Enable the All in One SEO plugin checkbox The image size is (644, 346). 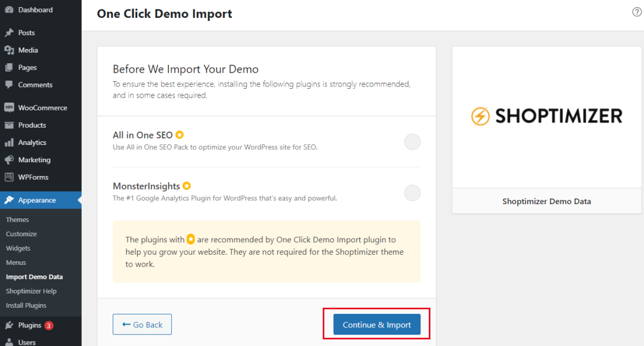[x=412, y=142]
